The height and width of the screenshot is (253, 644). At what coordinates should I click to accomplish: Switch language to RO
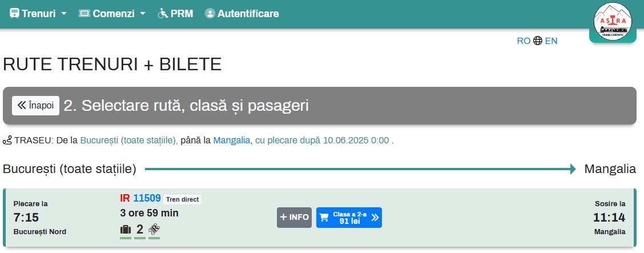tap(524, 41)
